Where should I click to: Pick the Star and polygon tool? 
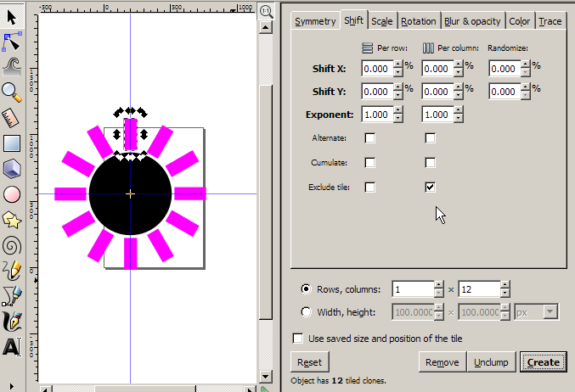[12, 220]
